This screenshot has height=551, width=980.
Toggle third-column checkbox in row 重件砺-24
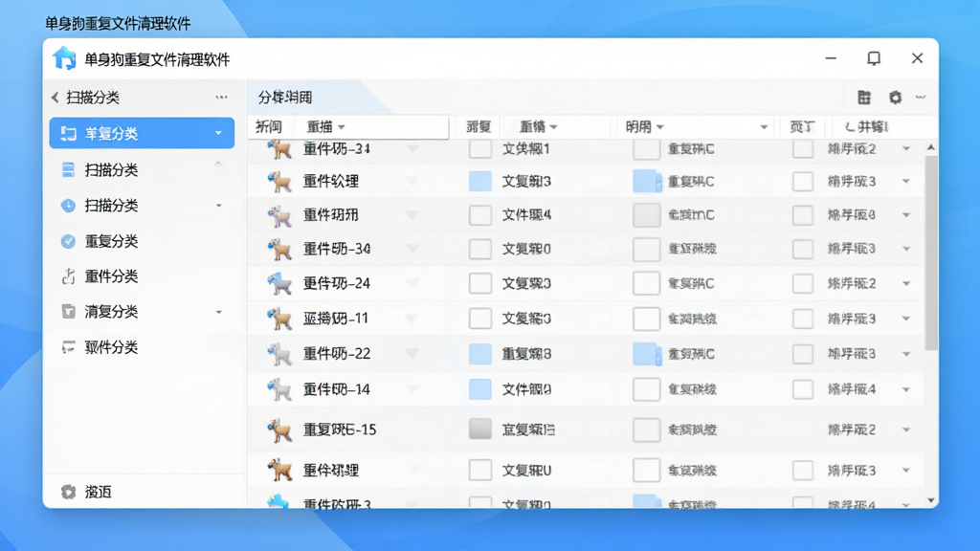[x=646, y=283]
